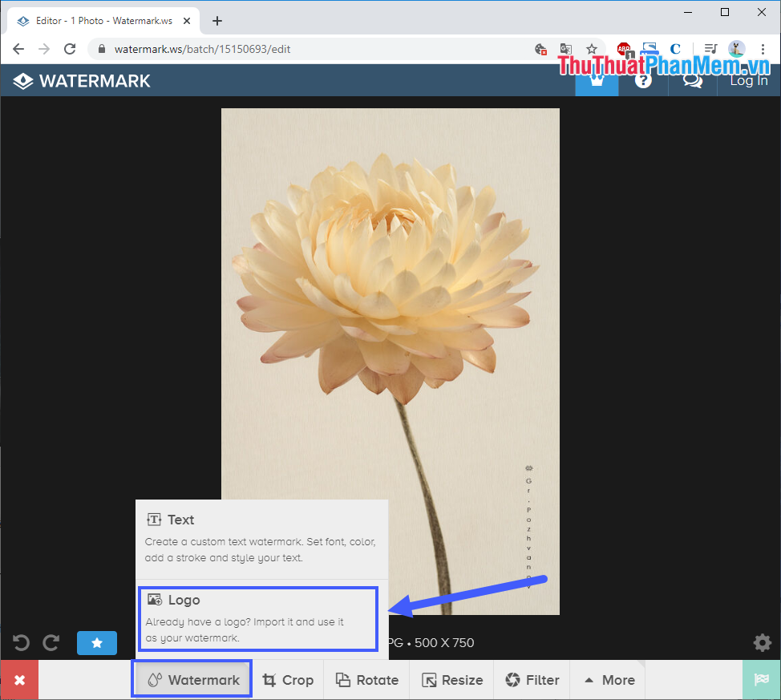Select the Rotate tool
Image resolution: width=781 pixels, height=700 pixels.
366,680
